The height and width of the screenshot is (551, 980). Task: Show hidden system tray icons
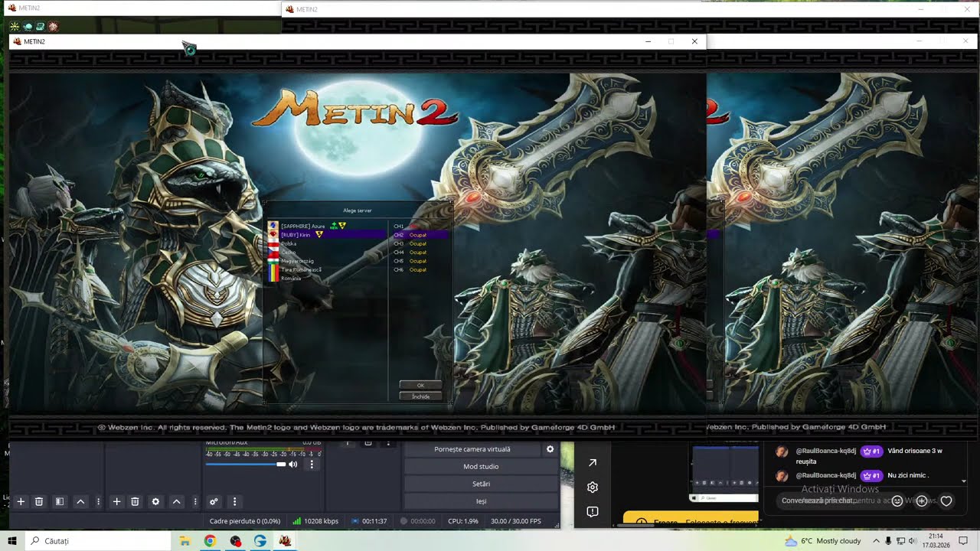point(876,541)
